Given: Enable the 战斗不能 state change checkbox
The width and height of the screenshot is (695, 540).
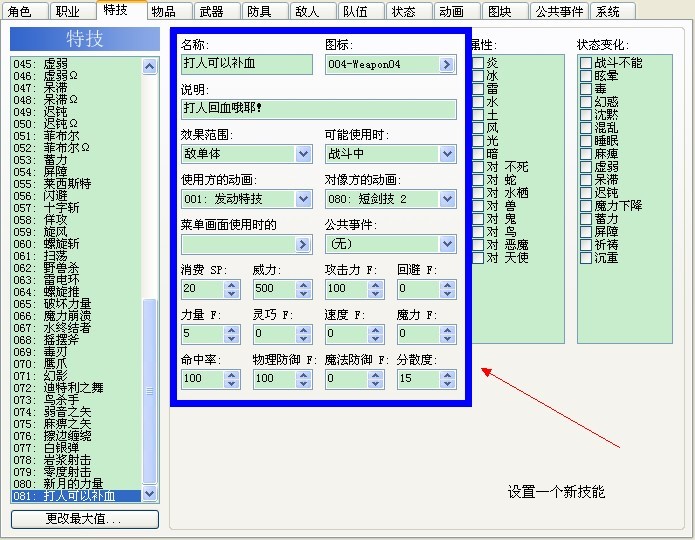Looking at the screenshot, I should (x=586, y=63).
